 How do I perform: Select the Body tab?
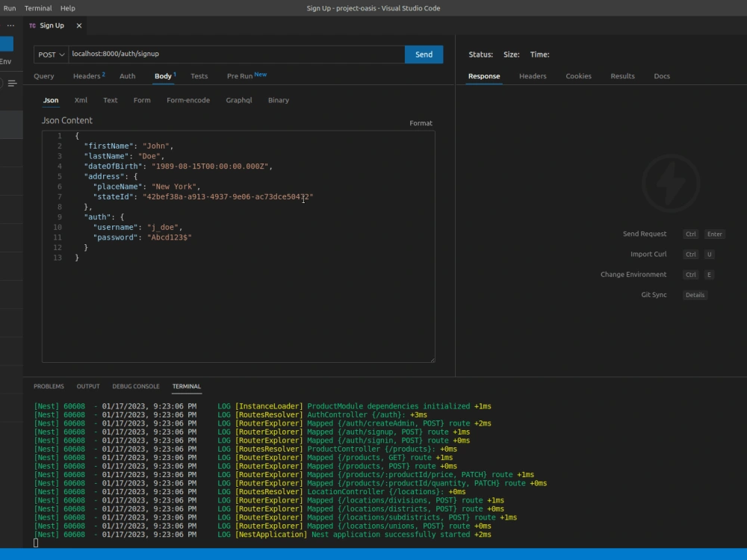coord(165,76)
